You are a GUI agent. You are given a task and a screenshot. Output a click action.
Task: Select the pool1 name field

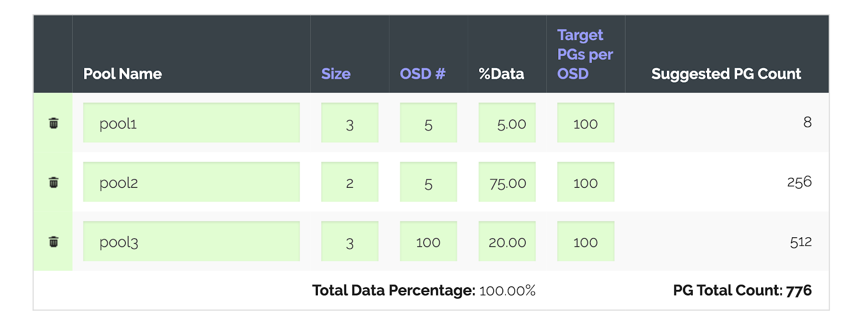[x=190, y=123]
